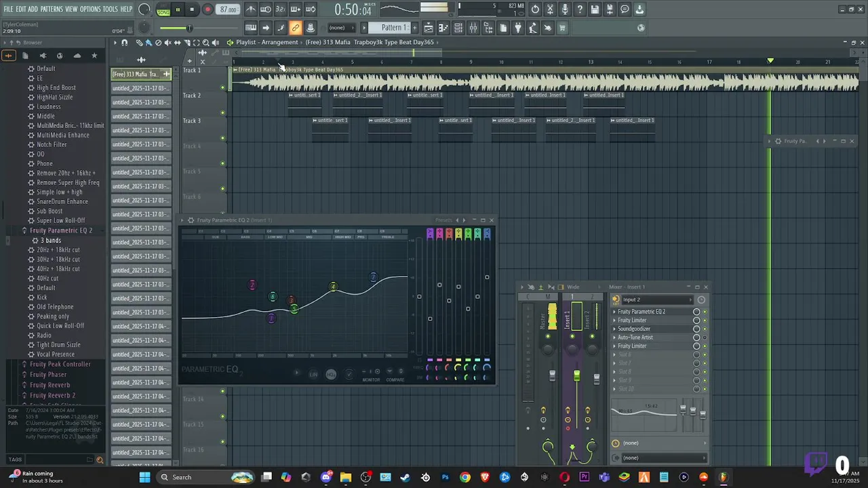
Task: Pause playback with the pause button
Action: click(178, 9)
